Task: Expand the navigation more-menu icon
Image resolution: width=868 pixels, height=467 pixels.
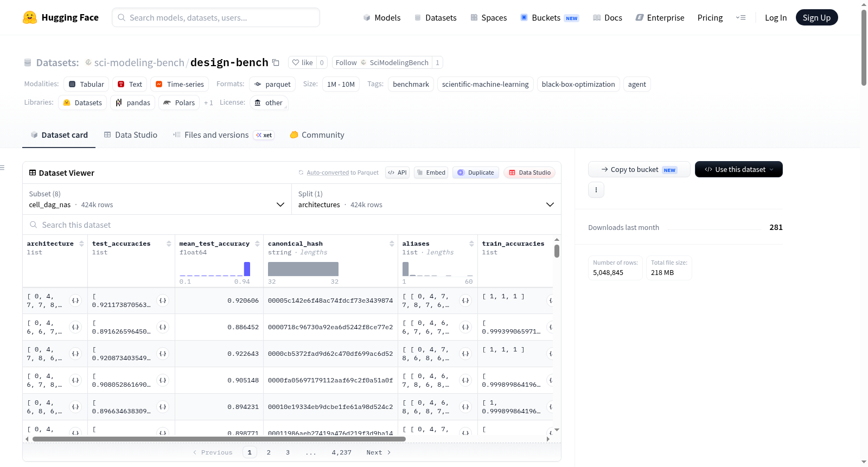Action: (741, 17)
